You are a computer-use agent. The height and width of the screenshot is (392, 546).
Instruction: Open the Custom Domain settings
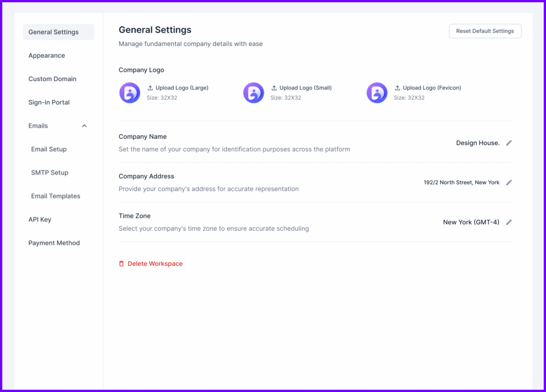[52, 79]
